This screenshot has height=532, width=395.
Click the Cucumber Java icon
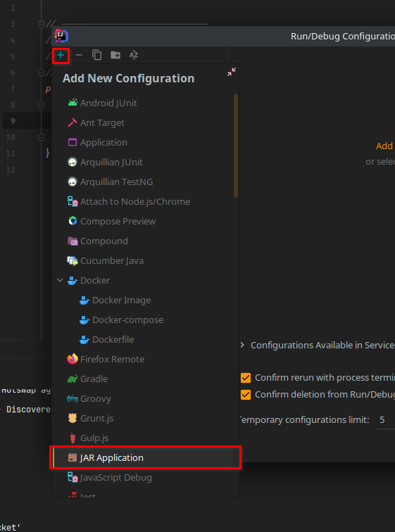(x=73, y=260)
